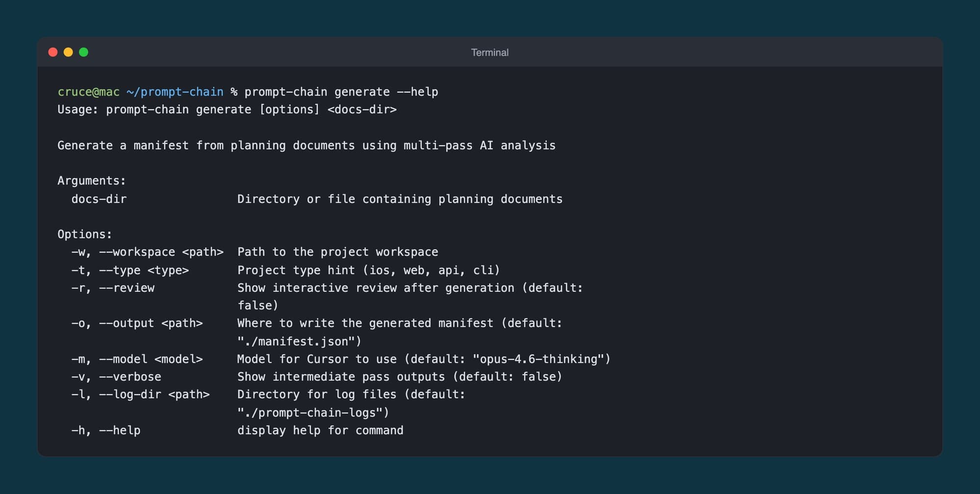The width and height of the screenshot is (980, 494).
Task: Click the green maximize window button
Action: click(84, 52)
